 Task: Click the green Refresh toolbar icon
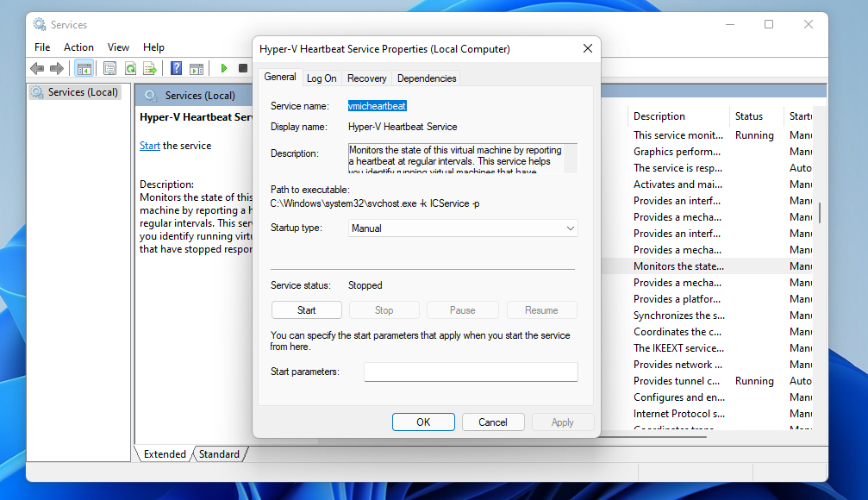[x=130, y=69]
